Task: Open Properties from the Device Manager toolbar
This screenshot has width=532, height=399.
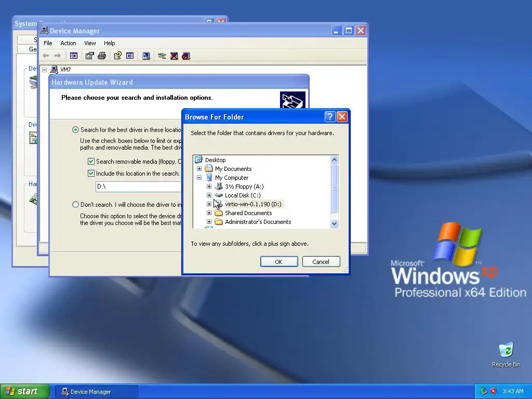Action: coord(89,56)
